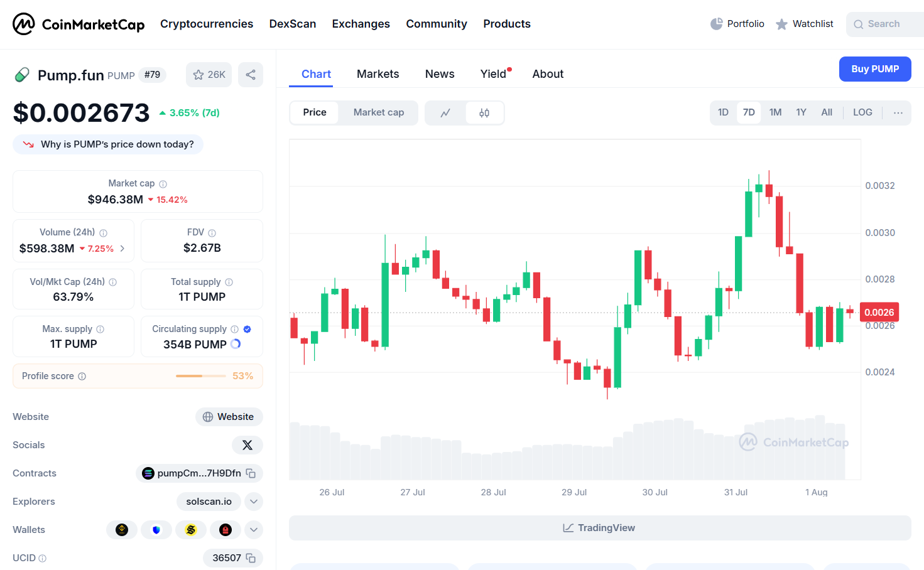Open Total supply info icon

point(229,282)
